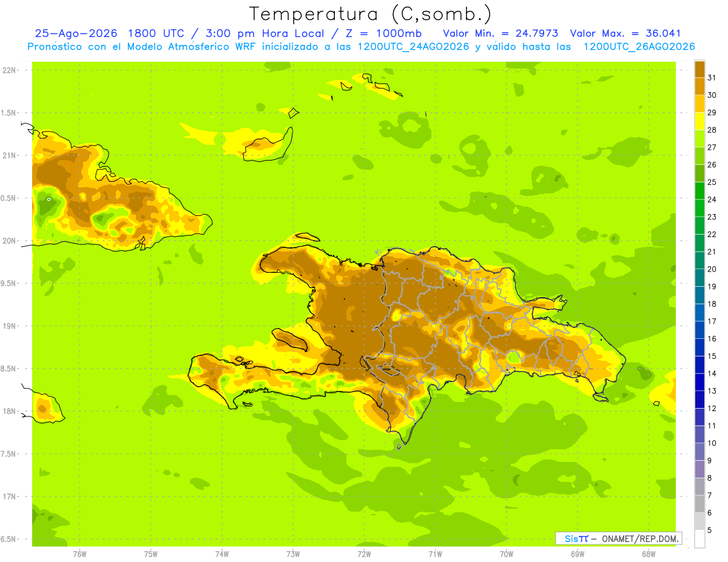Click the dark blue legend swatch between 12 and 13
The height and width of the screenshot is (562, 728).
699,400
